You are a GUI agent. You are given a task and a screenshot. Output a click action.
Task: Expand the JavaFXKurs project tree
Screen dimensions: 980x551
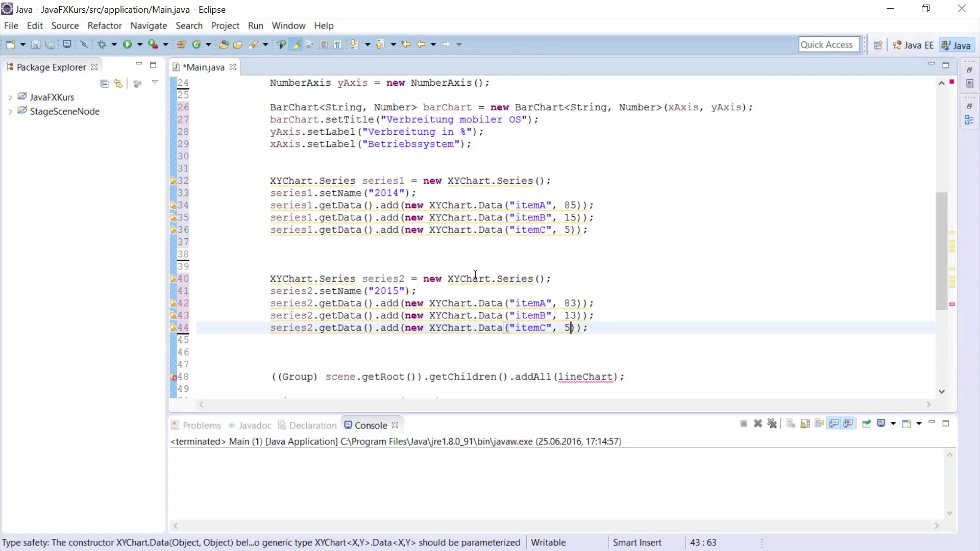click(x=10, y=97)
